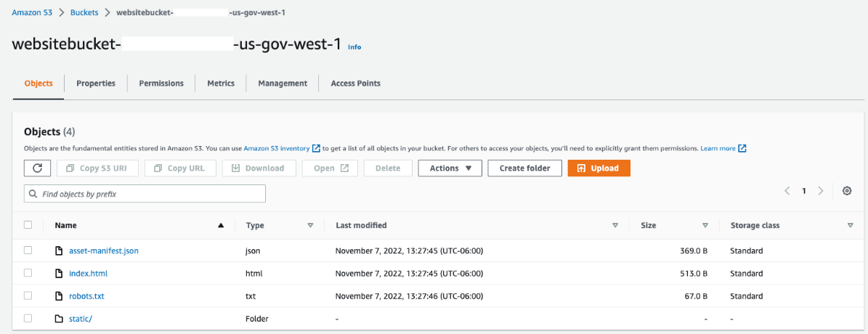The width and height of the screenshot is (868, 334).
Task: Open the table preferences gear icon
Action: click(x=846, y=191)
